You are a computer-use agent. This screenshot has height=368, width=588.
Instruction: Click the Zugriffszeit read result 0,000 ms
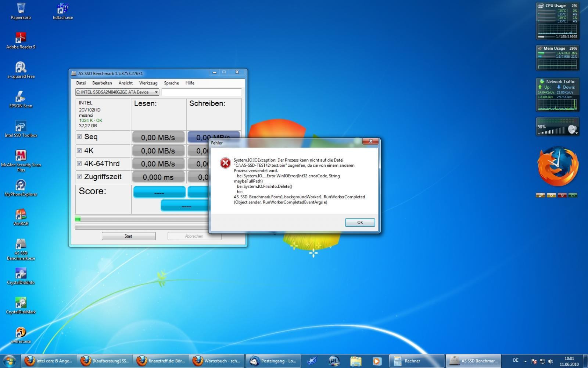pos(158,177)
